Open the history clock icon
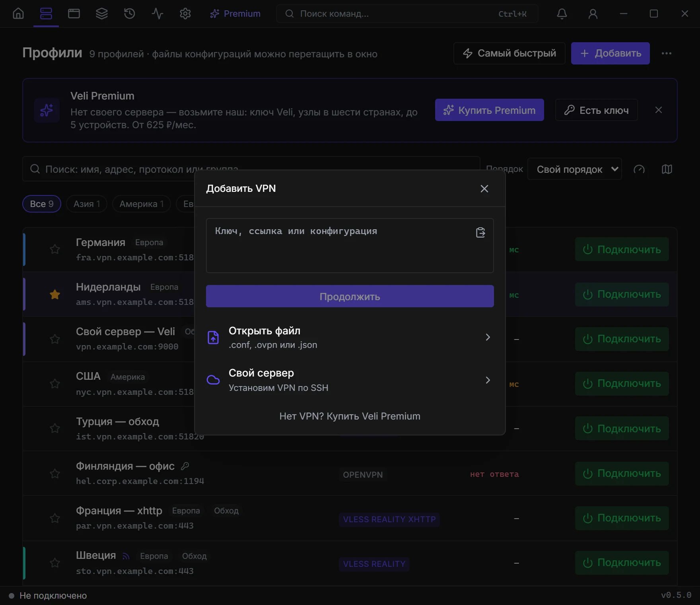The height and width of the screenshot is (605, 700). [x=130, y=14]
